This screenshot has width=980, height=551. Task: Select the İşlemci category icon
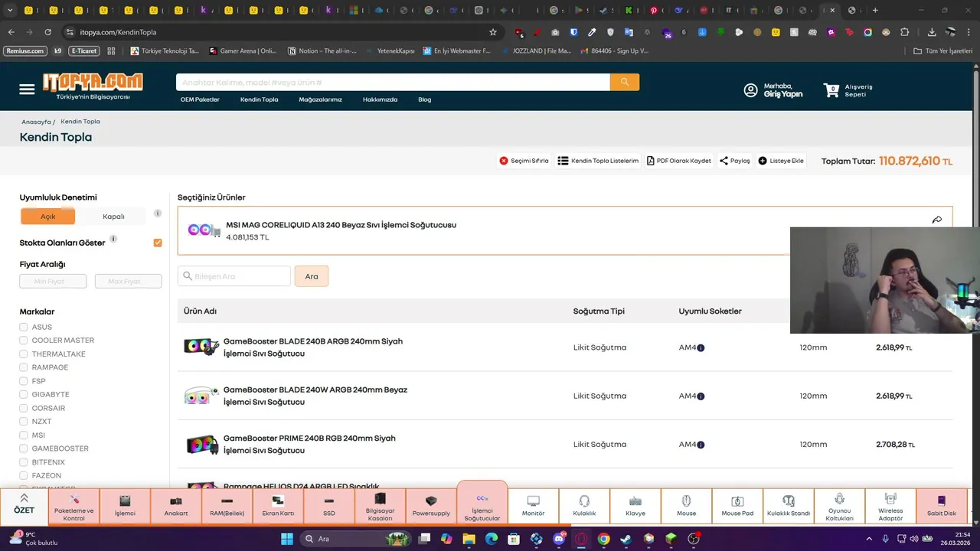tap(125, 506)
